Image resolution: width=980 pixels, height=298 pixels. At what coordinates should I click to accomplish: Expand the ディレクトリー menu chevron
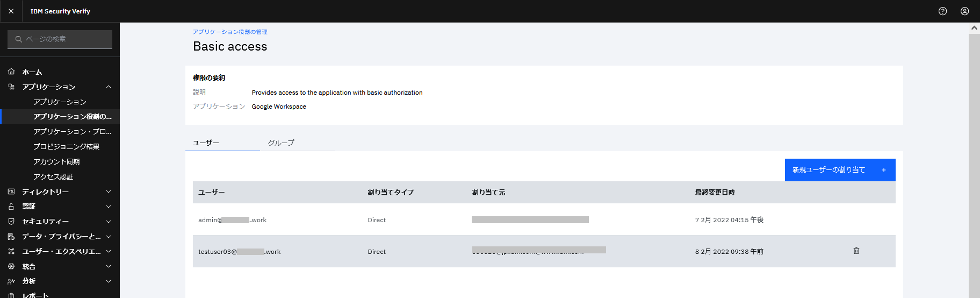click(x=109, y=191)
